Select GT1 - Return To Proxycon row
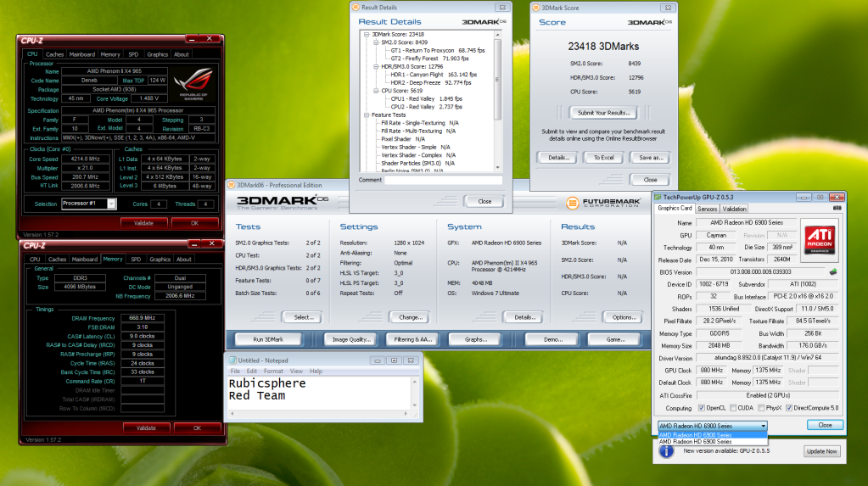Screen dimensions: 868x486 pos(437,50)
